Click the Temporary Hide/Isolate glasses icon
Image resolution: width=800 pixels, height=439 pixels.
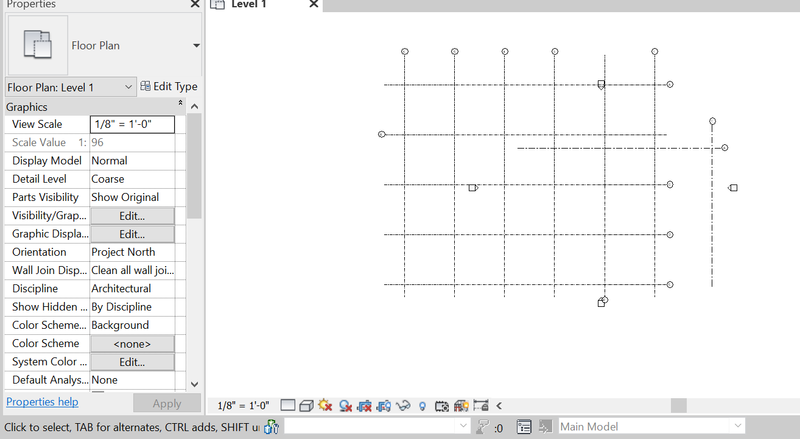click(404, 405)
